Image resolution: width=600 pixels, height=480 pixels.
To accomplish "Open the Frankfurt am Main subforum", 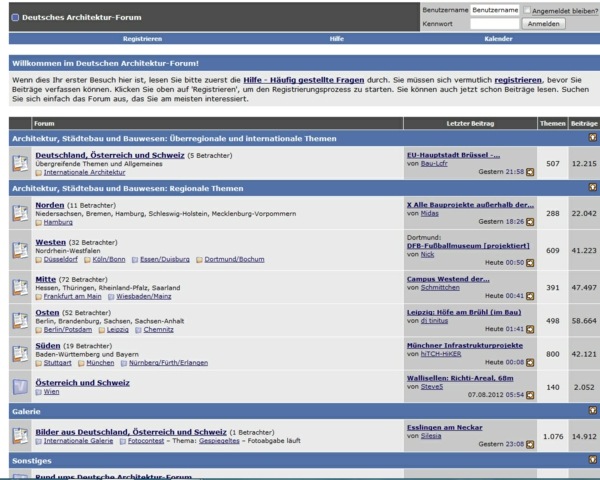I will click(72, 296).
